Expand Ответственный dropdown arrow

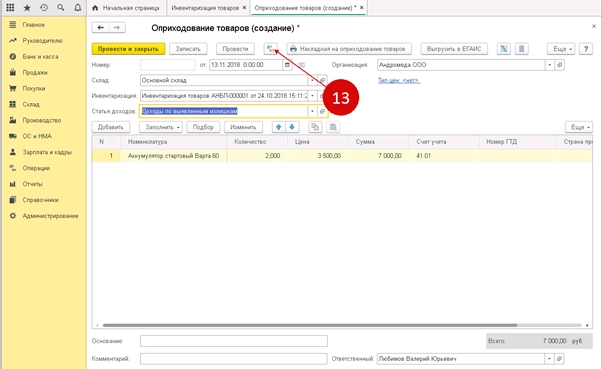(550, 359)
